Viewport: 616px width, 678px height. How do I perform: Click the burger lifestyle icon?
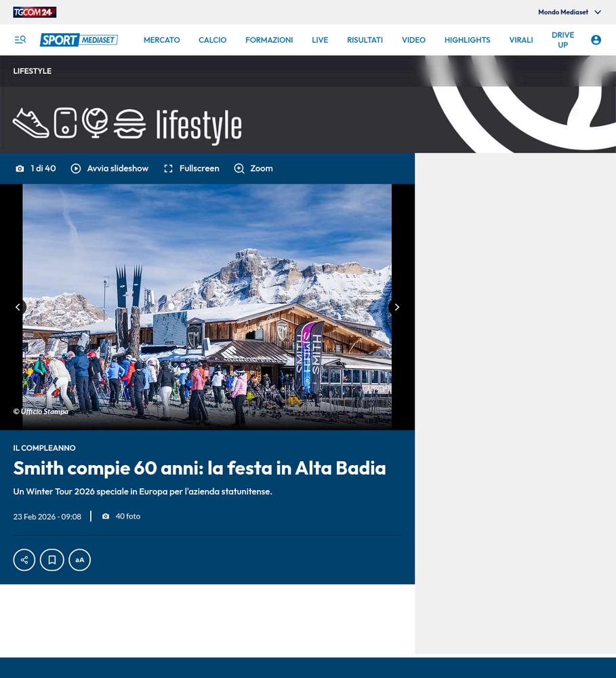129,124
